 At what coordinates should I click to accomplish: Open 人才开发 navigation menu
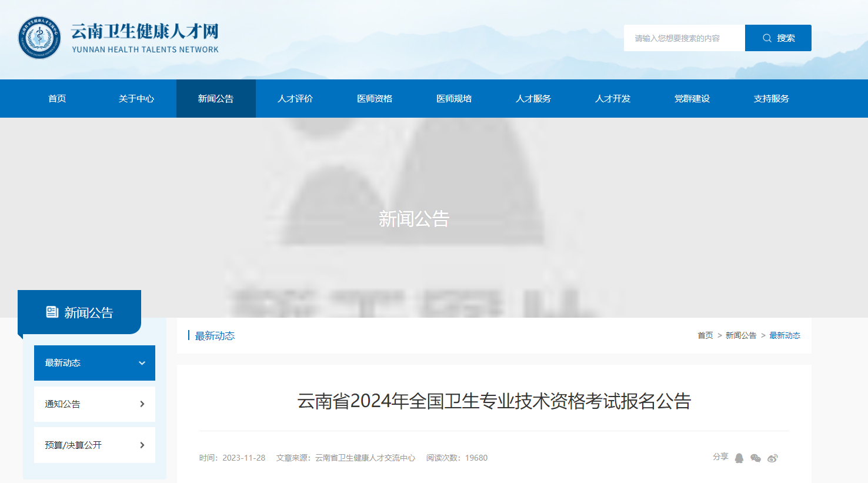613,99
